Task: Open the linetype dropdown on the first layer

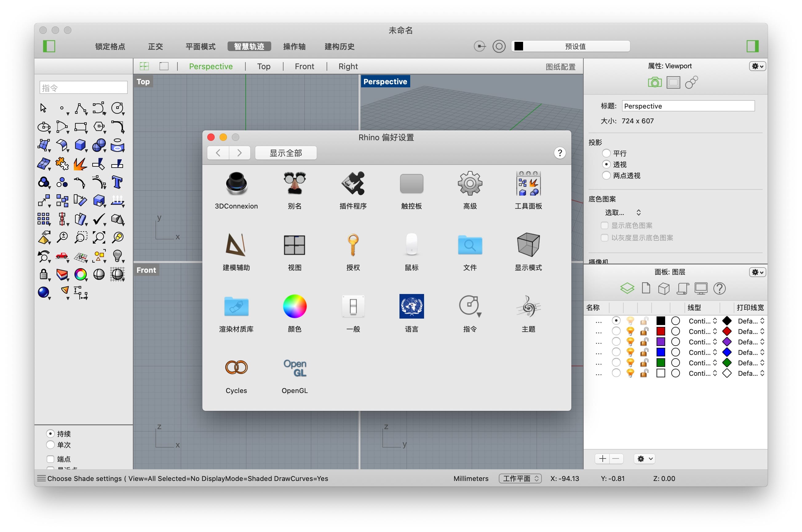Action: point(702,321)
